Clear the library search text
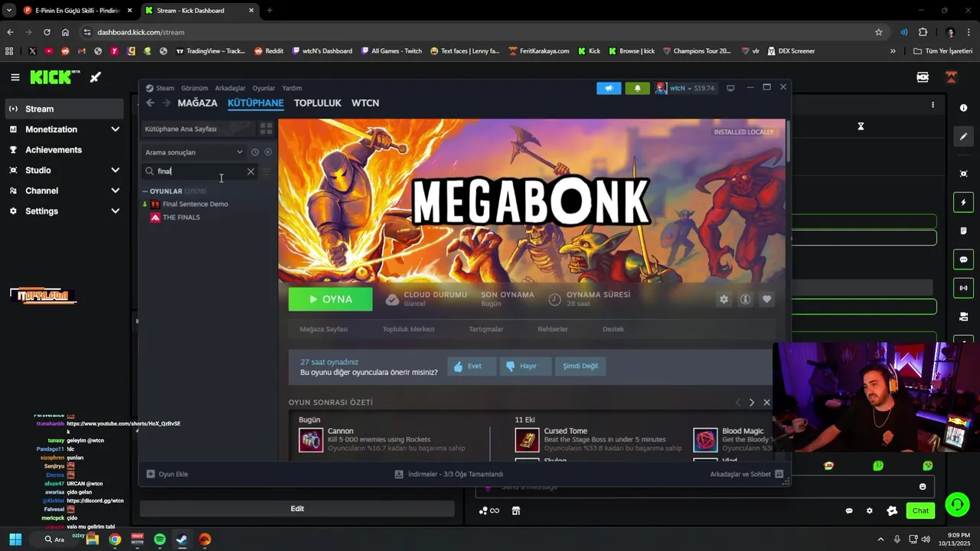The height and width of the screenshot is (551, 980). pyautogui.click(x=250, y=171)
